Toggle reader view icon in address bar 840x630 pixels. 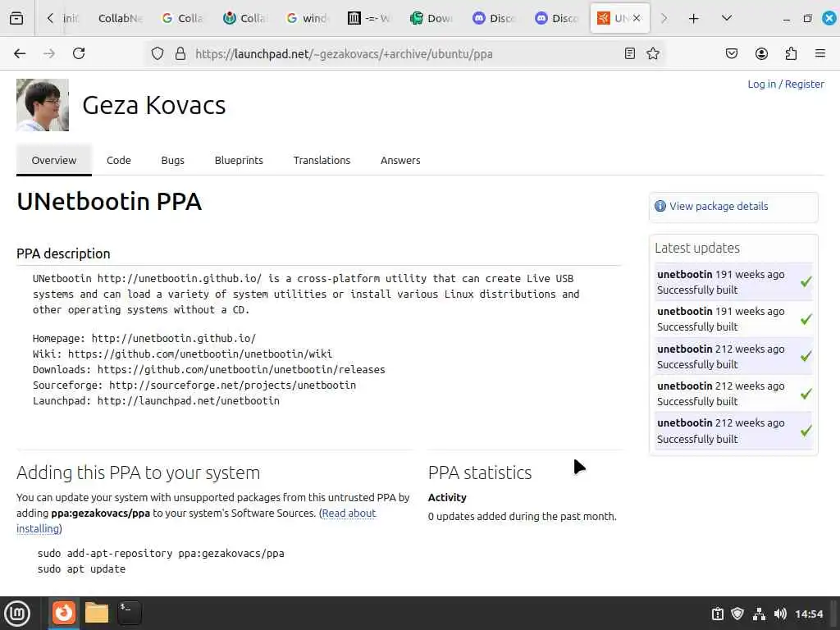[x=630, y=53]
